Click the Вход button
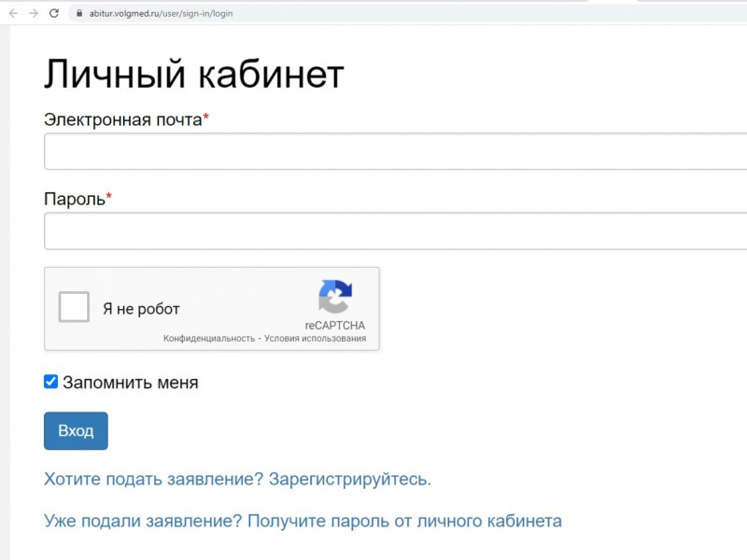 click(x=76, y=430)
